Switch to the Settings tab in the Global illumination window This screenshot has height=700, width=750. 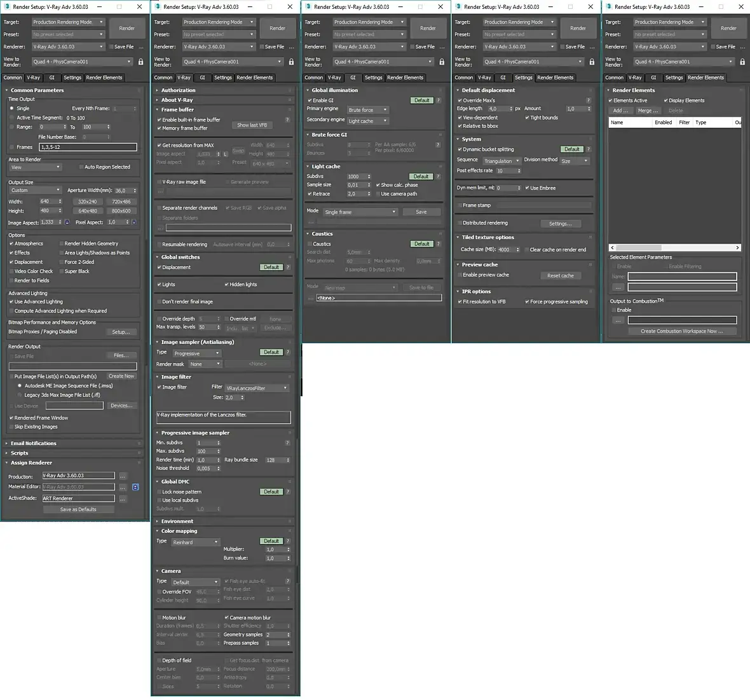[x=373, y=78]
